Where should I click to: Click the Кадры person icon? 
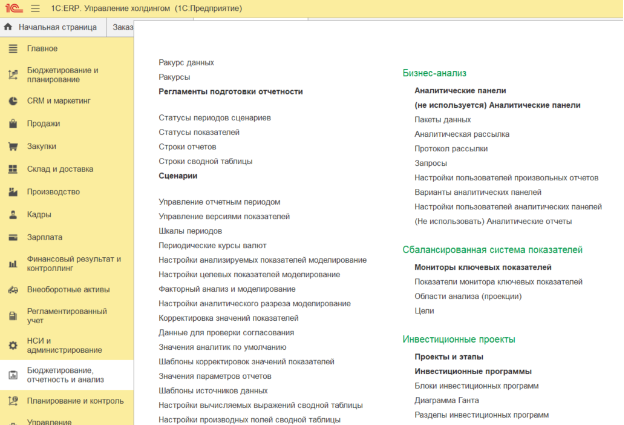(x=13, y=214)
